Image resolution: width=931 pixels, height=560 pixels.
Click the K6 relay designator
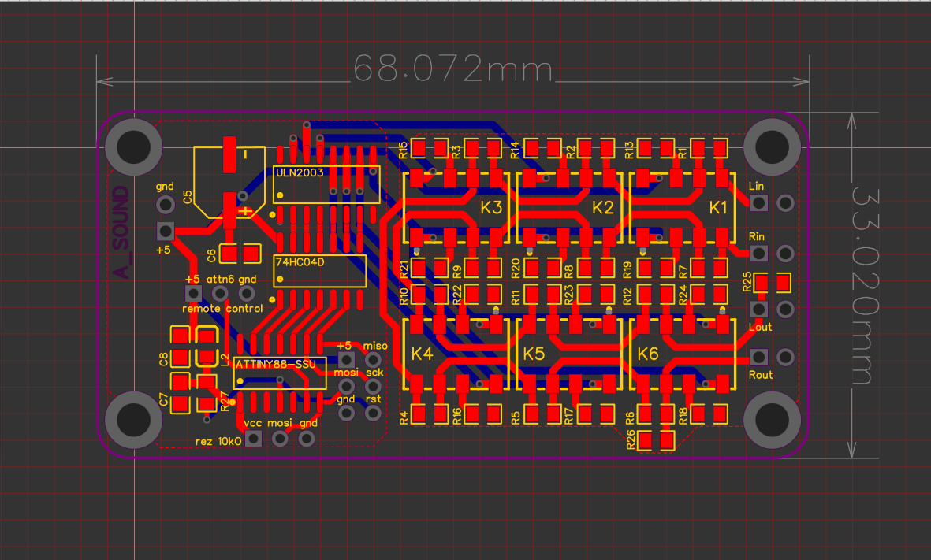point(648,354)
